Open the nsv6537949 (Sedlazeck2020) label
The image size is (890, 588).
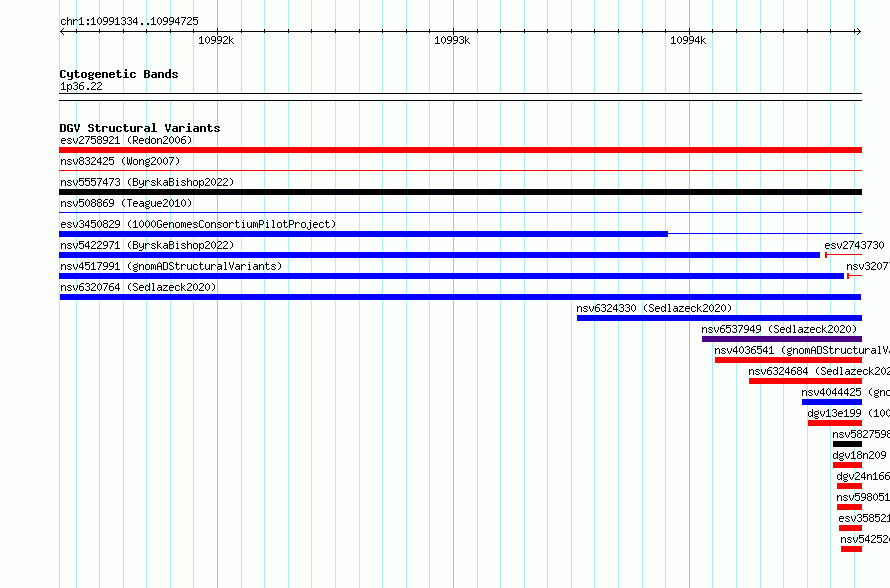[x=779, y=329]
